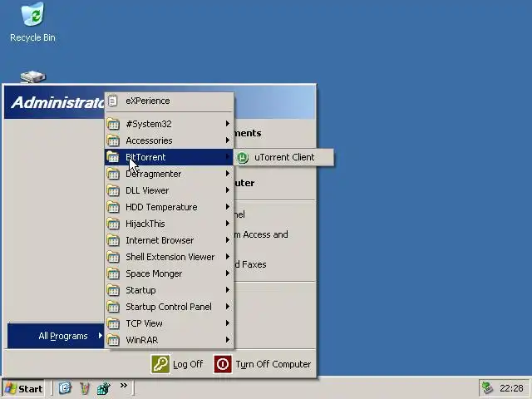Click the third quick launch icon on taskbar
532x399 pixels.
point(104,388)
